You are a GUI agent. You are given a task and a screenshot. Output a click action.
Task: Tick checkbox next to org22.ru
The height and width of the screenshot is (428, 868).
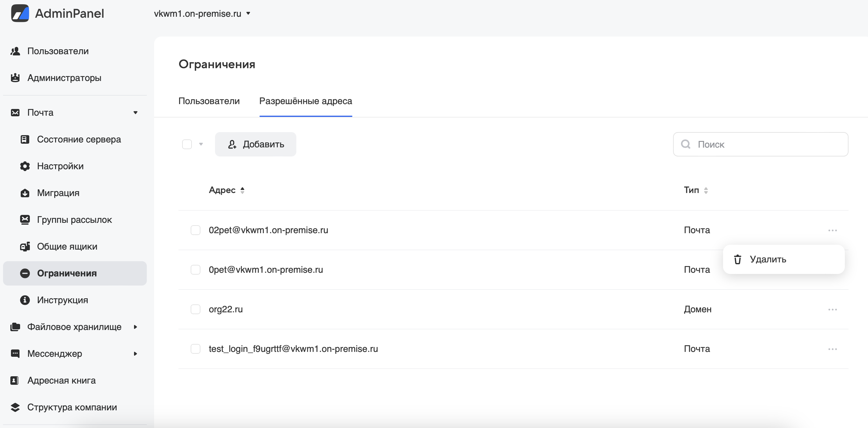click(x=196, y=310)
